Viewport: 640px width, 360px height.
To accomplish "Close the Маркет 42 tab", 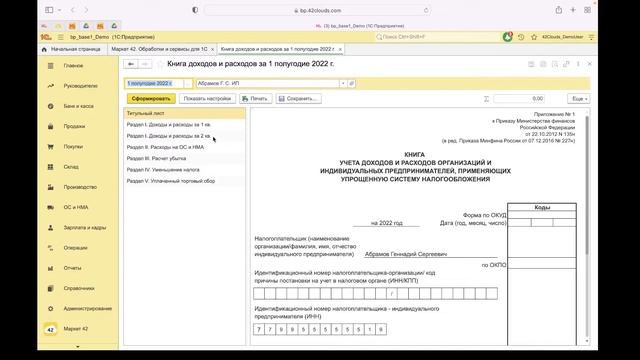I will (212, 49).
